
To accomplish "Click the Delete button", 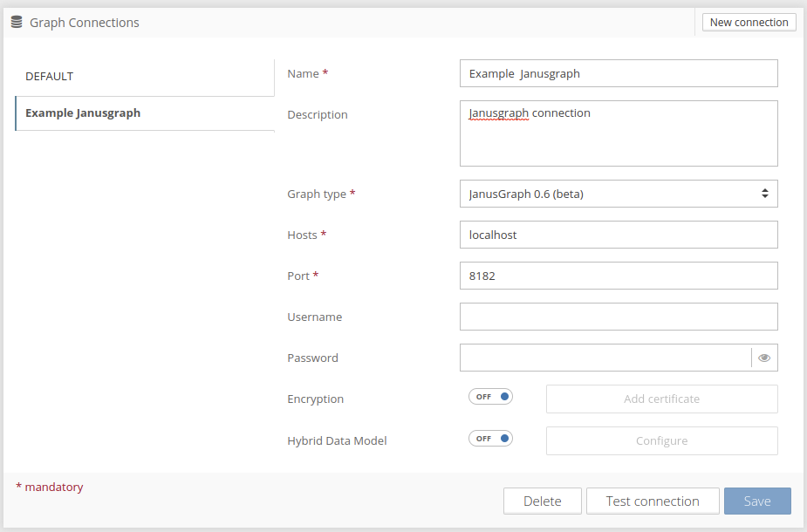I will 542,501.
